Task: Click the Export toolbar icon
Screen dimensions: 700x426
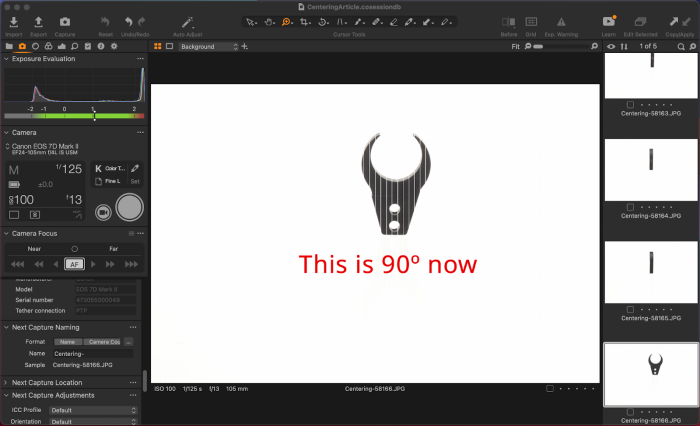Action: 38,22
